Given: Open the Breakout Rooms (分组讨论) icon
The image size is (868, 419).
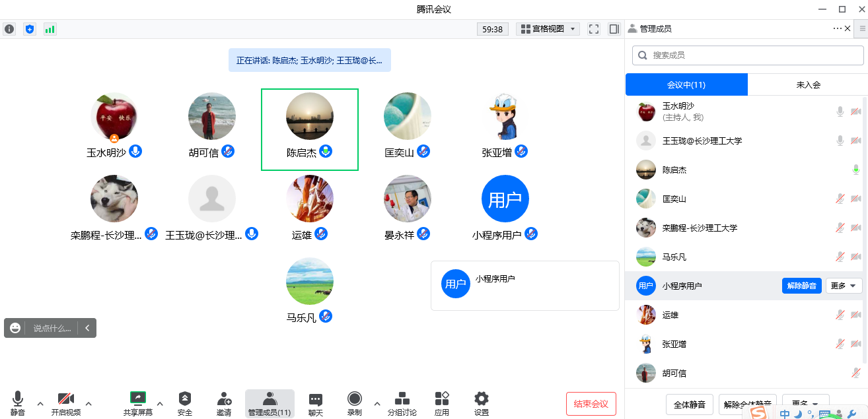Looking at the screenshot, I should pyautogui.click(x=402, y=403).
